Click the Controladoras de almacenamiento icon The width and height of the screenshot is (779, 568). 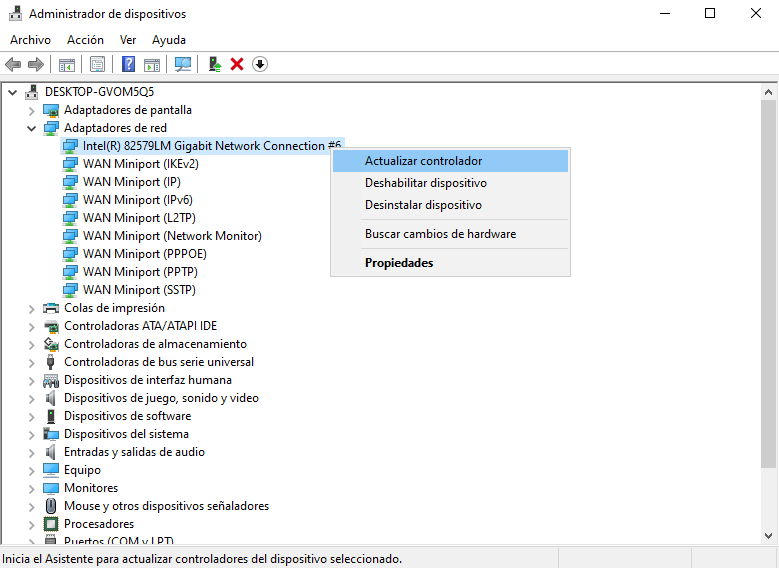point(51,344)
